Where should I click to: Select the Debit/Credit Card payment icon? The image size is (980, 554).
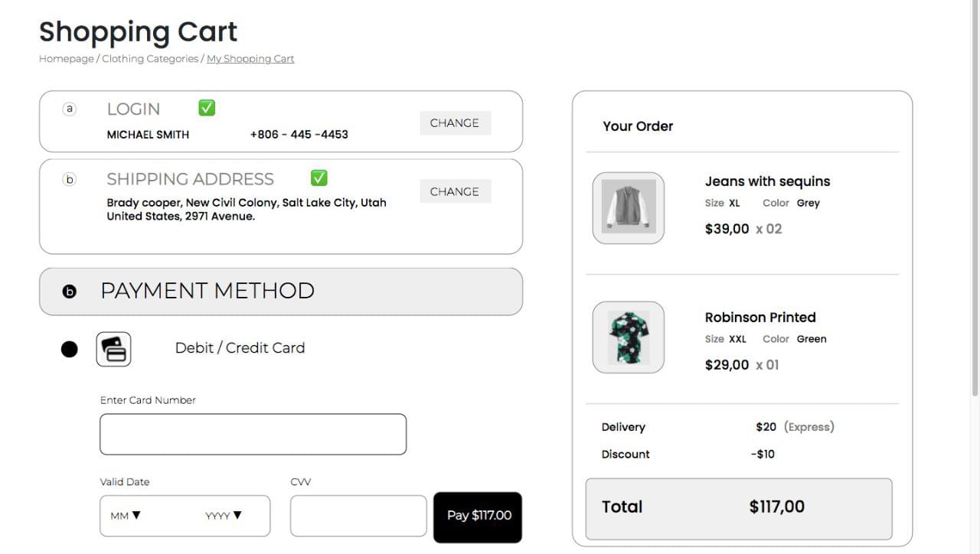[113, 348]
